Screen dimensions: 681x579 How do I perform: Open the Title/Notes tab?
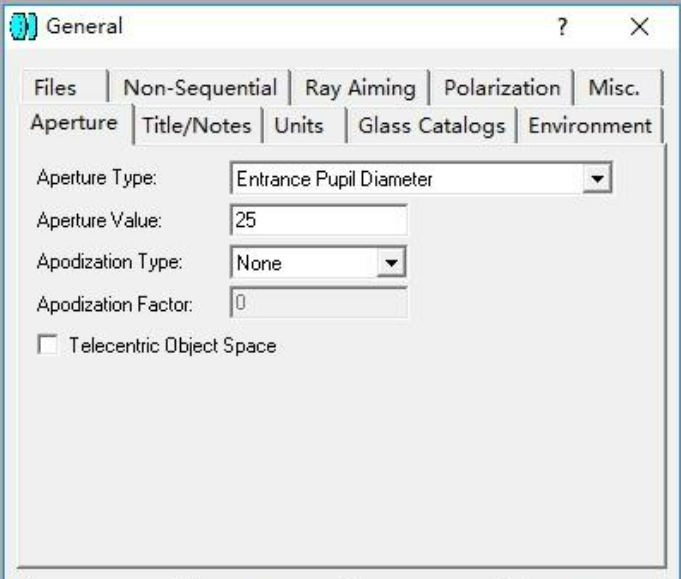pyautogui.click(x=197, y=126)
